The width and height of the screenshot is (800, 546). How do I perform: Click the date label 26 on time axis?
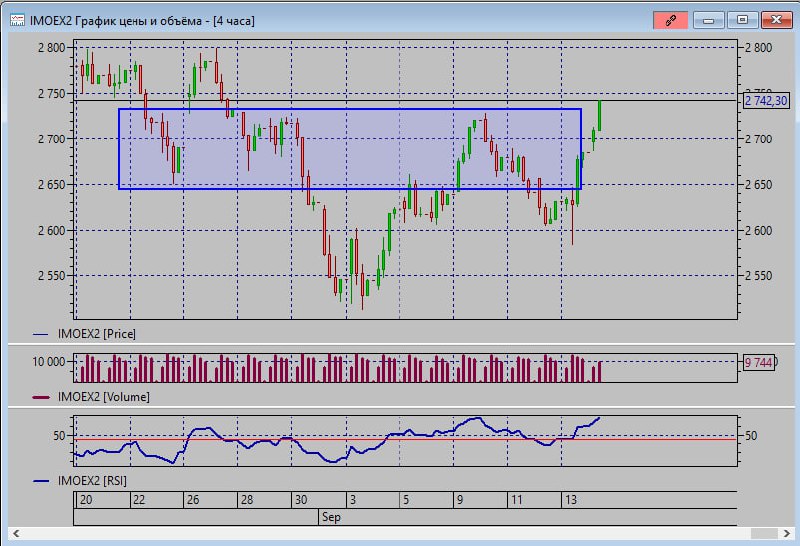pos(193,500)
